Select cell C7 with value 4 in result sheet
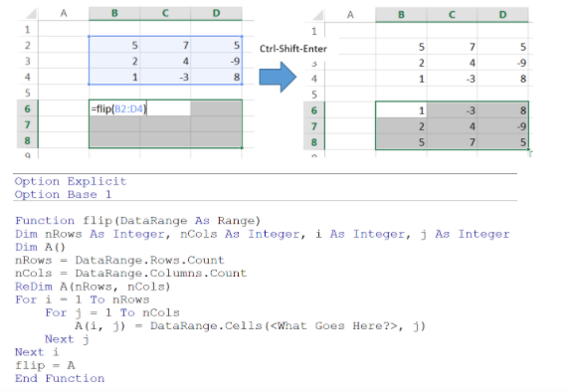570x392 pixels. 452,126
